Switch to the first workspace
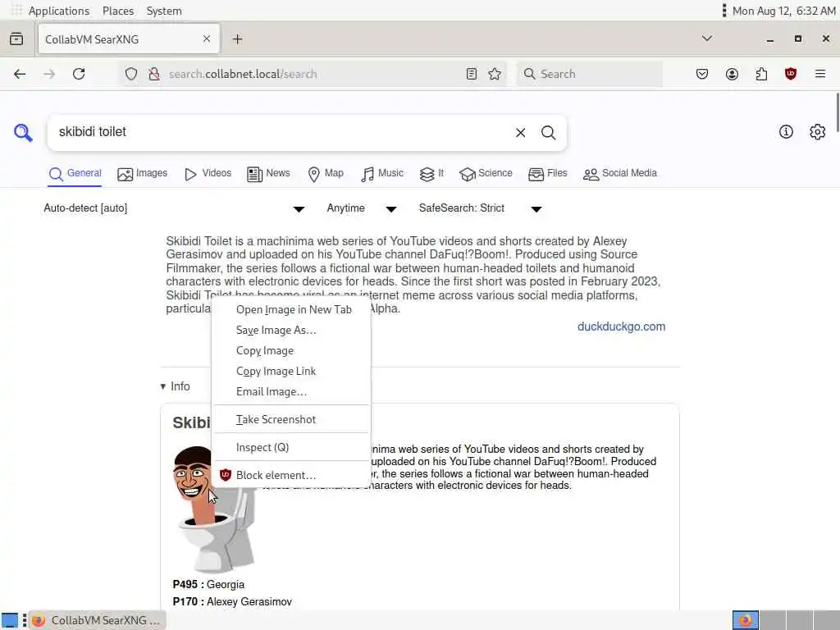 [745, 620]
